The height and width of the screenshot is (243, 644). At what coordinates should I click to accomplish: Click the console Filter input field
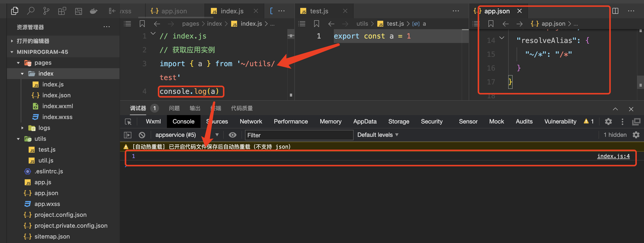point(299,135)
